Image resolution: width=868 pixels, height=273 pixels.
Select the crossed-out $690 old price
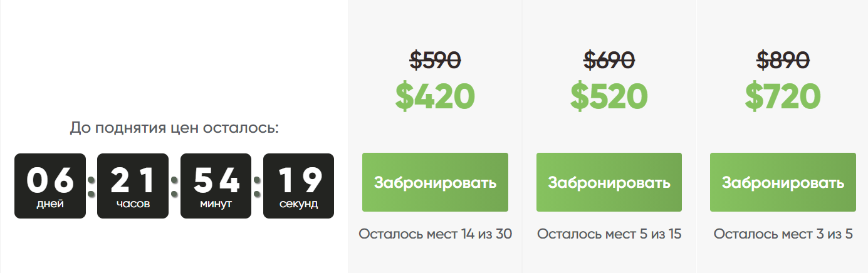click(x=609, y=60)
